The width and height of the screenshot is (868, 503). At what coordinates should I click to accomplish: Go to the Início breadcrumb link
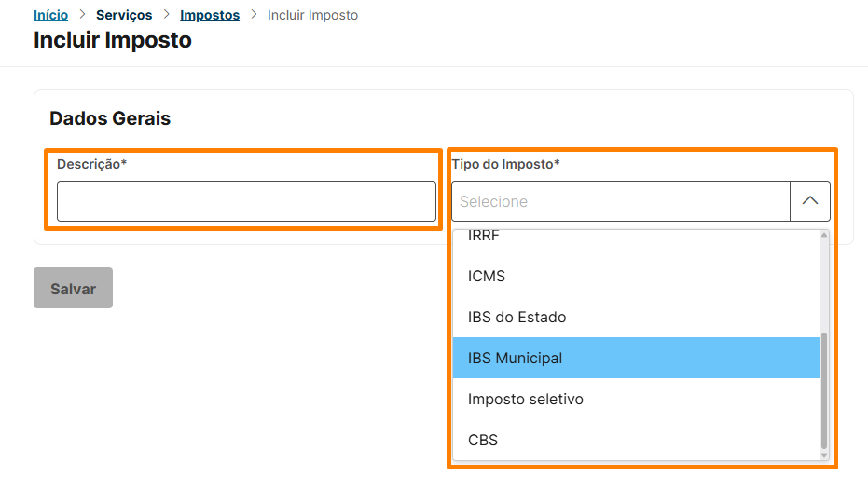pyautogui.click(x=50, y=15)
